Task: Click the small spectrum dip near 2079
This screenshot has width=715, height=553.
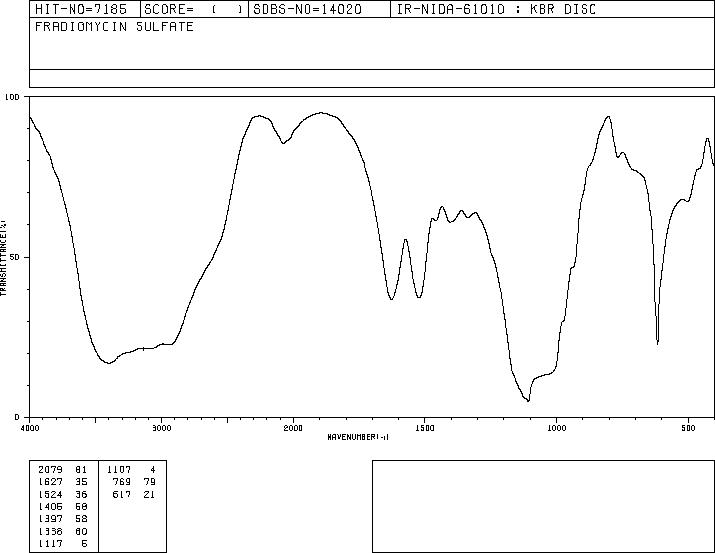Action: click(x=283, y=143)
